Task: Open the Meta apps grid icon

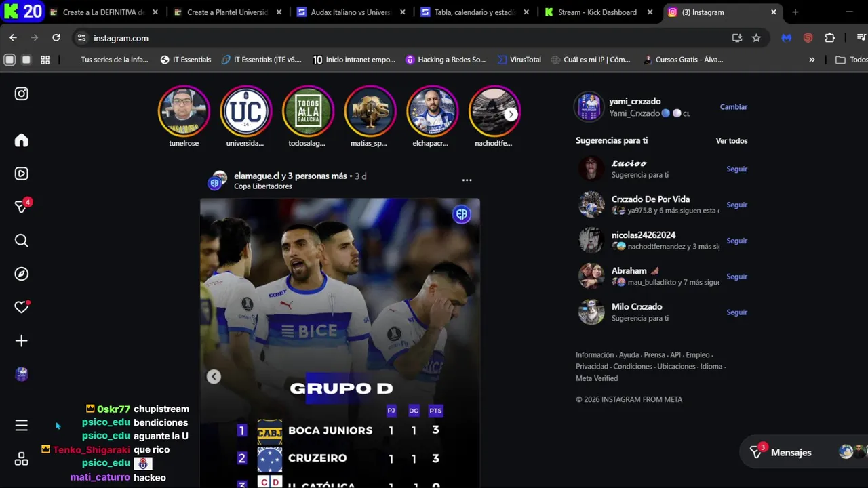Action: coord(22,459)
